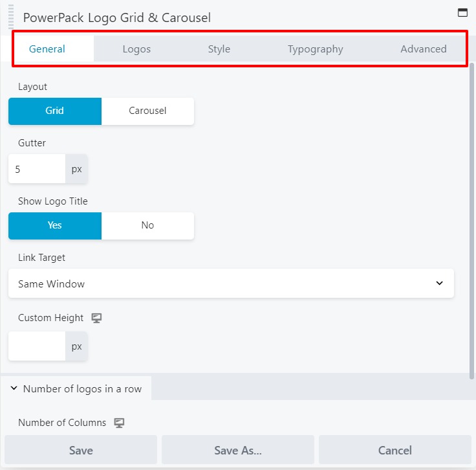Set Show Logo Title to No
Screen dimensions: 476x470
[x=147, y=225]
